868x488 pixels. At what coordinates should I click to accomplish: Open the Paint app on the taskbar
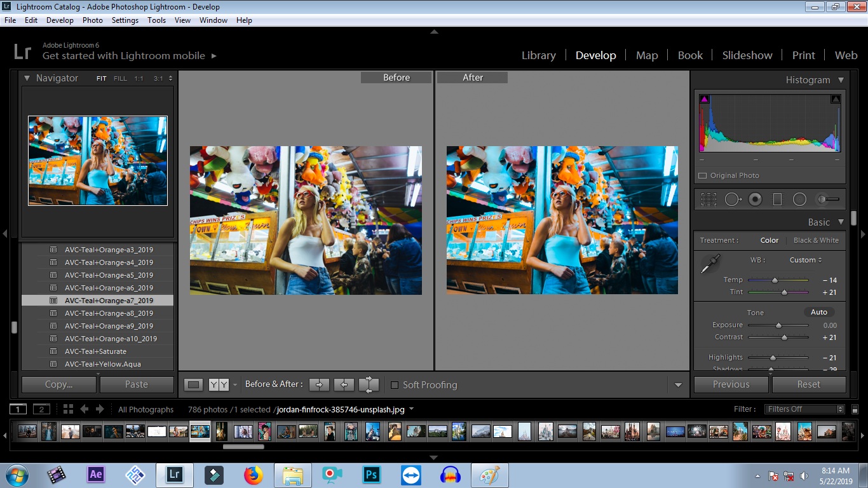pos(489,475)
